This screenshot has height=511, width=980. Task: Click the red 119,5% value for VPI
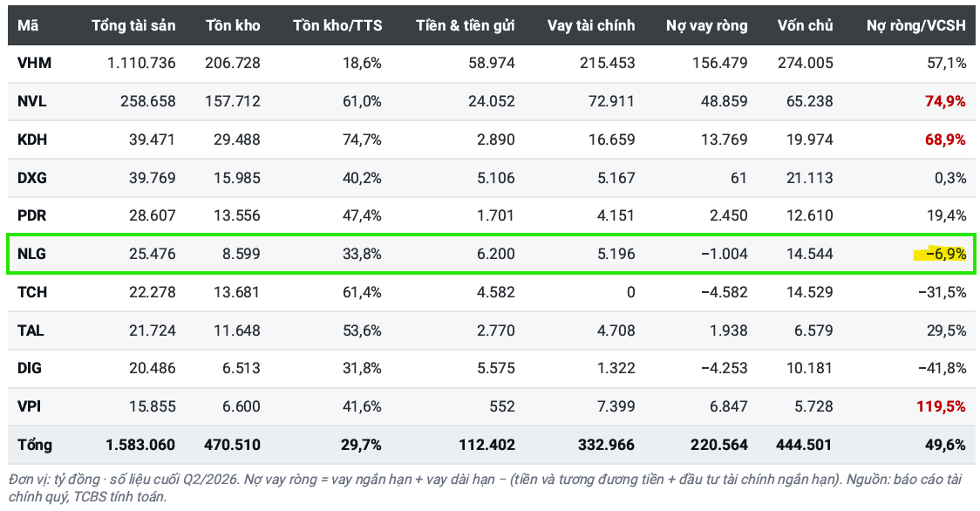942,406
